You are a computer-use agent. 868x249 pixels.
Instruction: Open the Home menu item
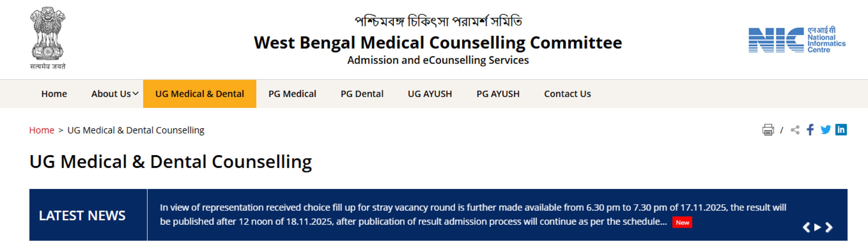pos(54,94)
